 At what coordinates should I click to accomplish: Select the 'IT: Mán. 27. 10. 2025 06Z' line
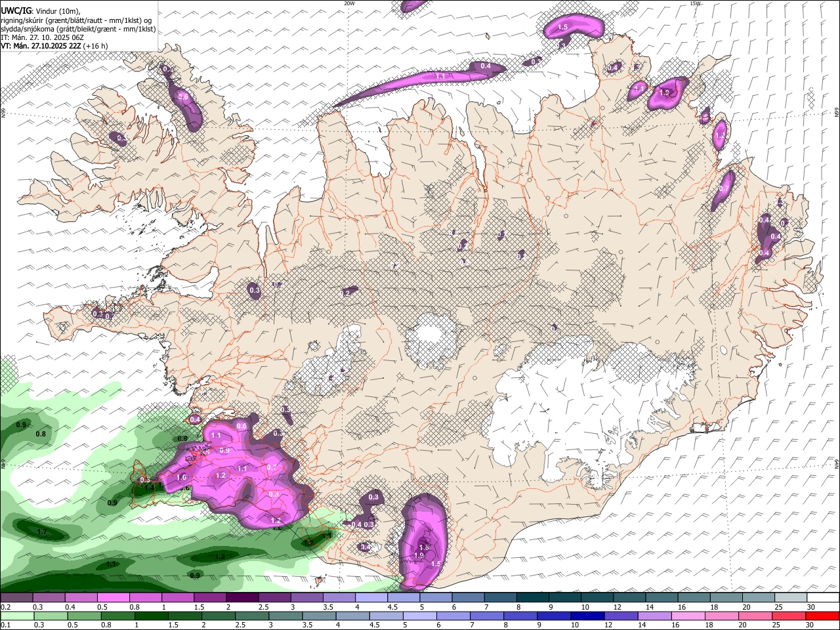[41, 37]
